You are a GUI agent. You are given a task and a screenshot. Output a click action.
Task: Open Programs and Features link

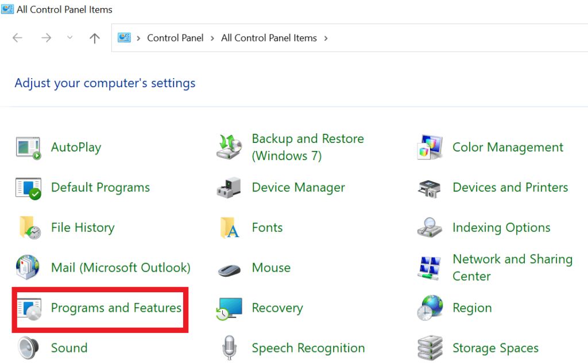116,308
